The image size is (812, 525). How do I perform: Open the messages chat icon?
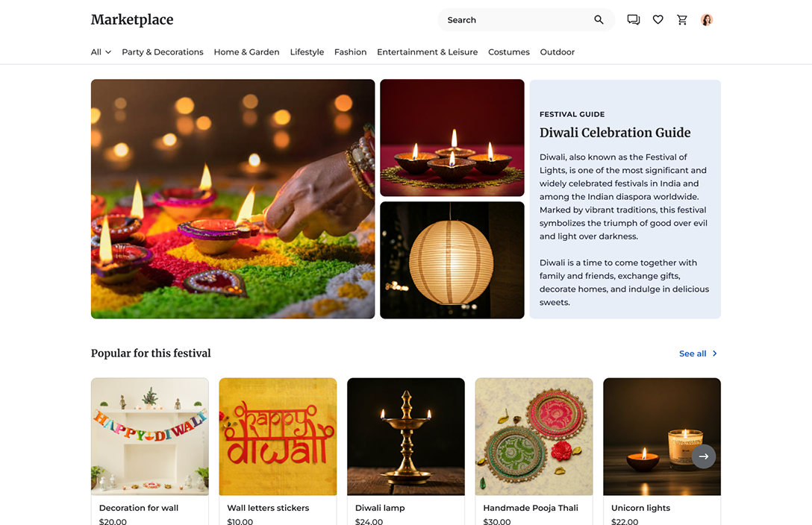coord(634,19)
